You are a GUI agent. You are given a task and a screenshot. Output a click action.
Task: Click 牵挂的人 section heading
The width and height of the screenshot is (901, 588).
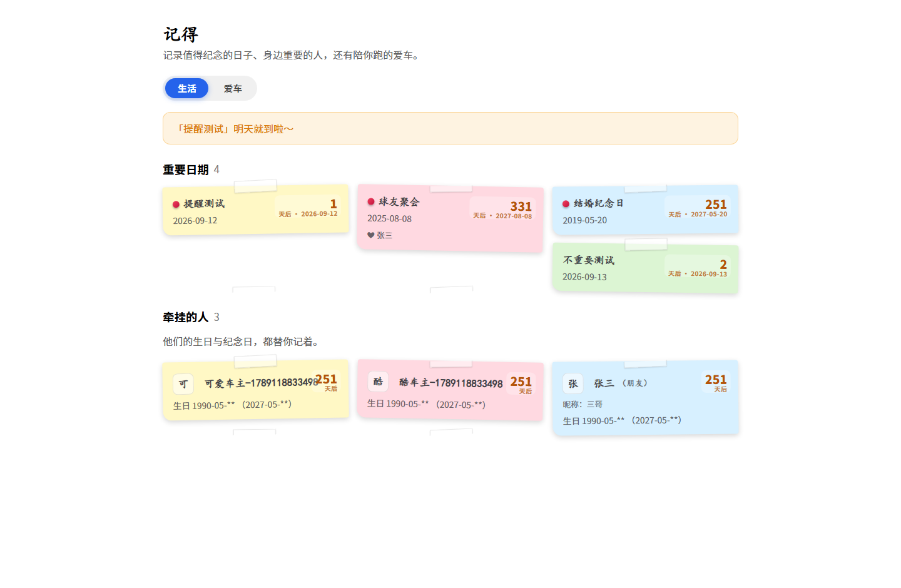(x=186, y=317)
